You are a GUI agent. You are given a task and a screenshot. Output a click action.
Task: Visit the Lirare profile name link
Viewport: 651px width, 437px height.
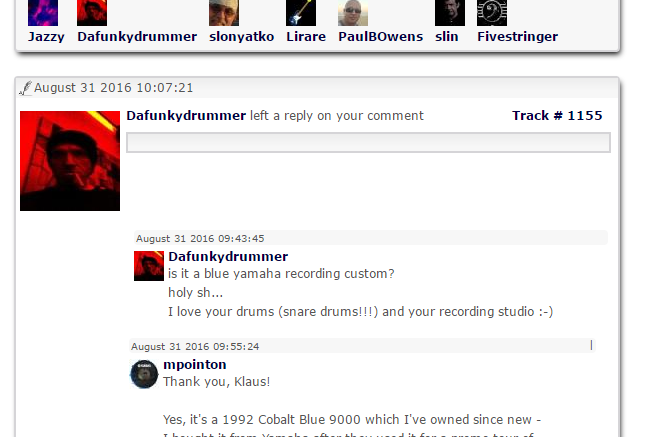tap(306, 37)
